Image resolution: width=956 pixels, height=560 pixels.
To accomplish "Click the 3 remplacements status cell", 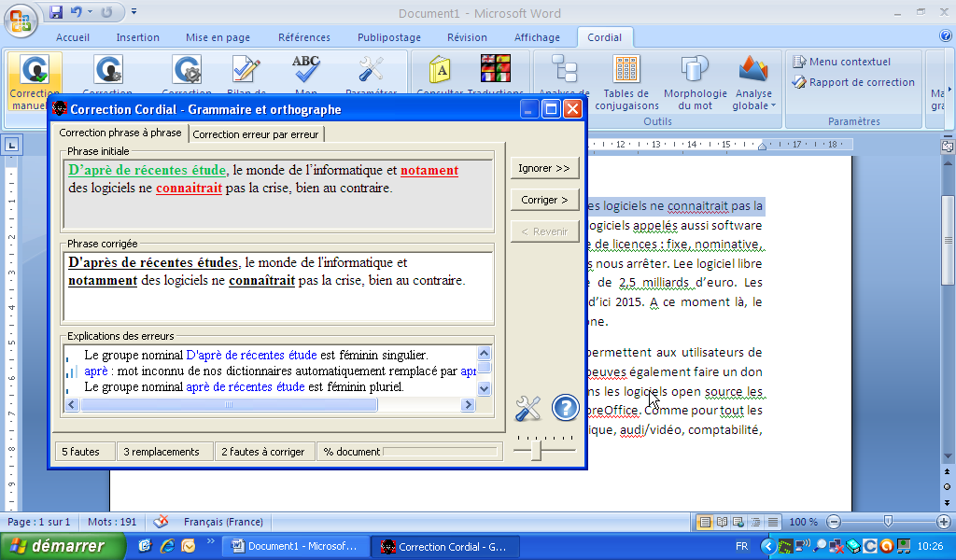I will (x=164, y=452).
